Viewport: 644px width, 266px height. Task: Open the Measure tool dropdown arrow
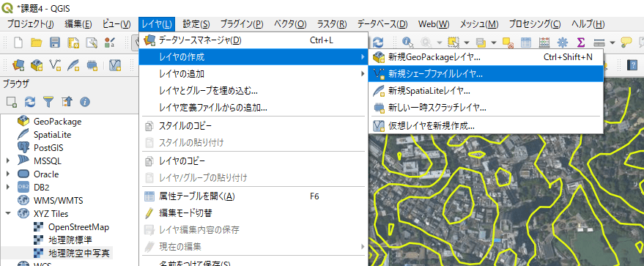[612, 43]
